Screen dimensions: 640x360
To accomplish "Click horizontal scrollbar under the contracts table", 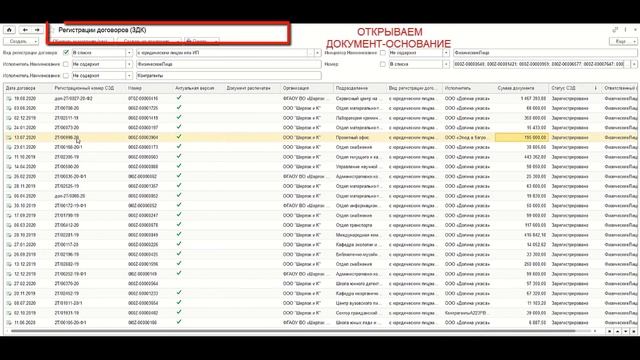I will pos(293,331).
